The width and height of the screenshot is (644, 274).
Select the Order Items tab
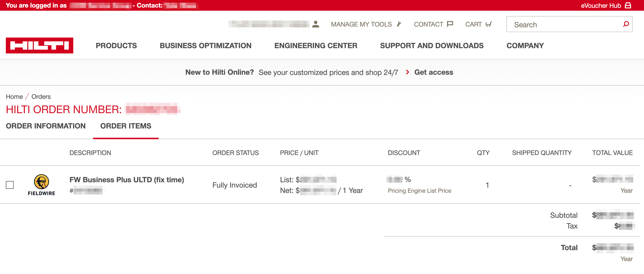click(126, 126)
